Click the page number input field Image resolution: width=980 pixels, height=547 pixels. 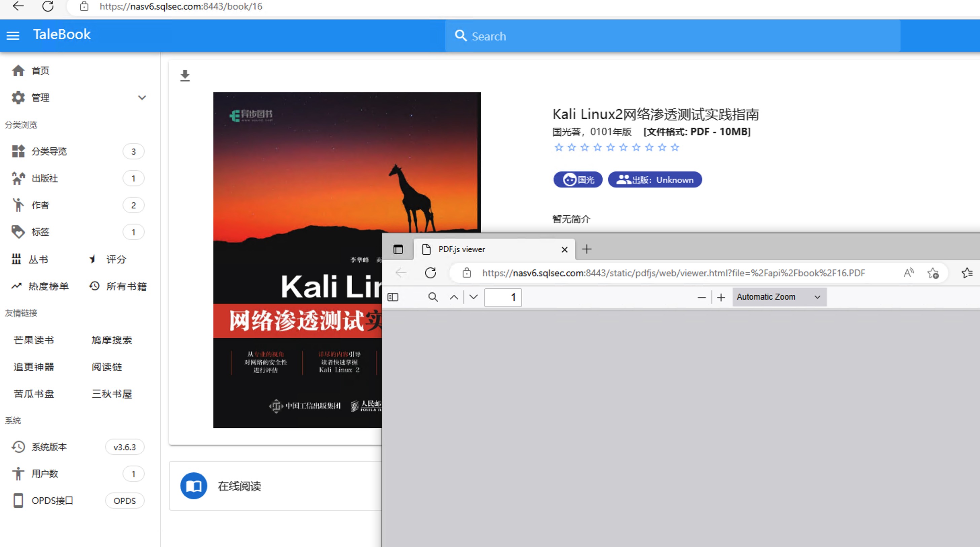coord(503,297)
